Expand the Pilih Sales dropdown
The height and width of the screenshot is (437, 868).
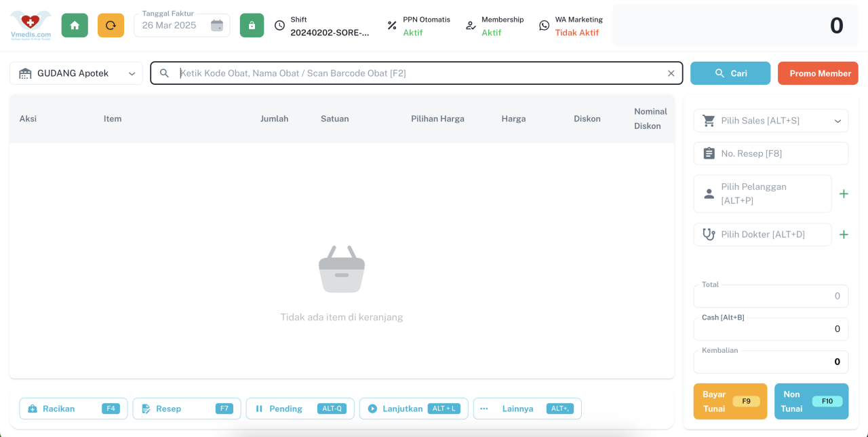pyautogui.click(x=770, y=121)
